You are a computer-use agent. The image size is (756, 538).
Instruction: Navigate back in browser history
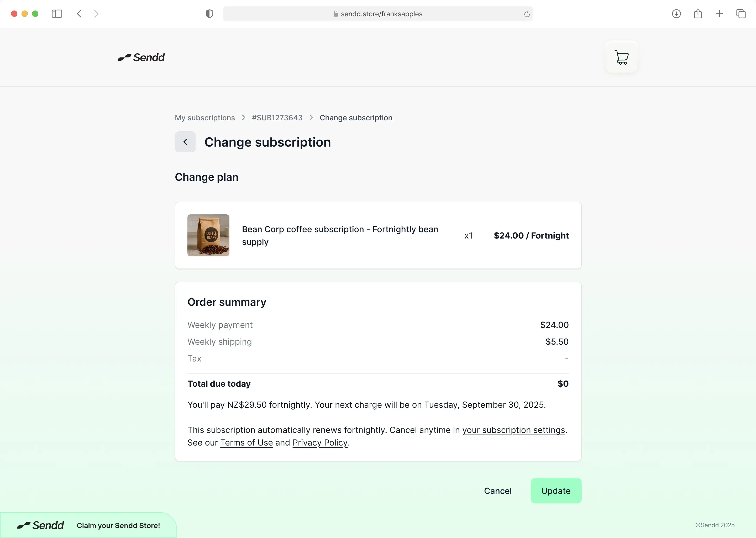pos(79,14)
